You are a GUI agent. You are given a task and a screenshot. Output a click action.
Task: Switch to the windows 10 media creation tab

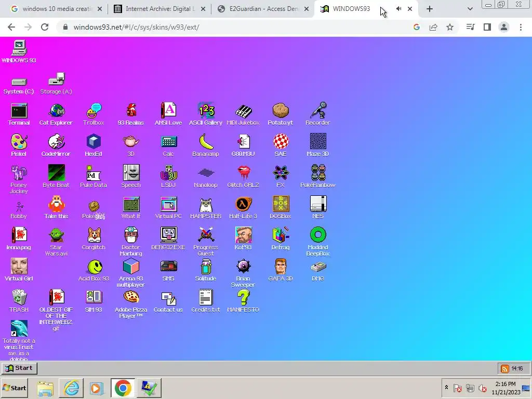(55, 9)
